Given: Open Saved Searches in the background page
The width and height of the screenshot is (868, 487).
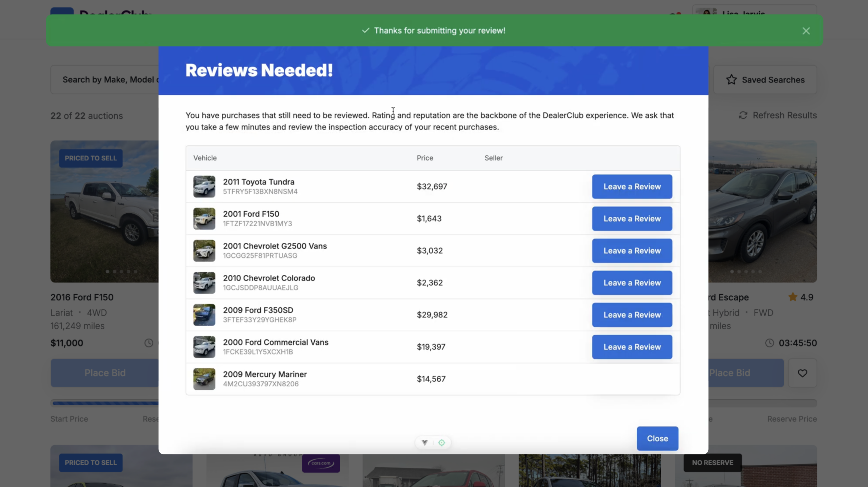Looking at the screenshot, I should 765,80.
